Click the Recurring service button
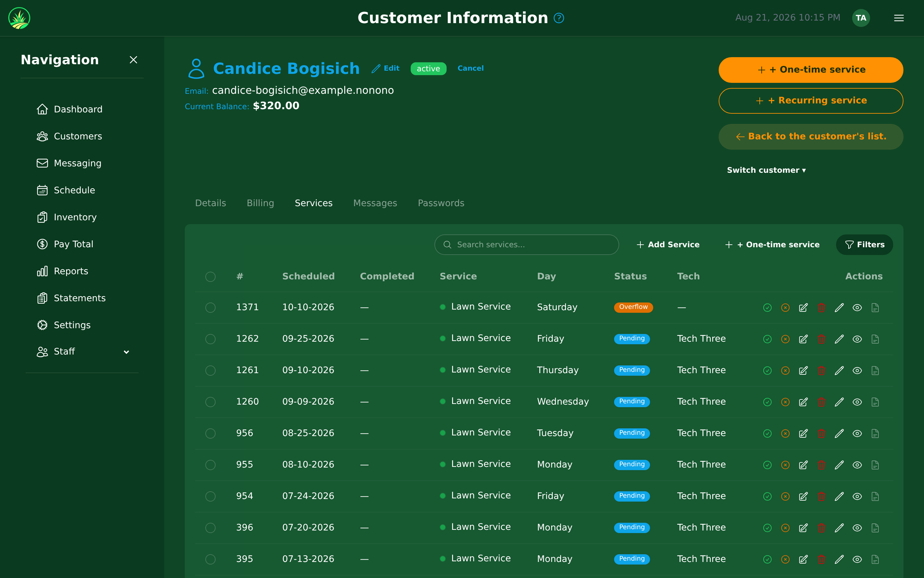The image size is (924, 578). [811, 101]
